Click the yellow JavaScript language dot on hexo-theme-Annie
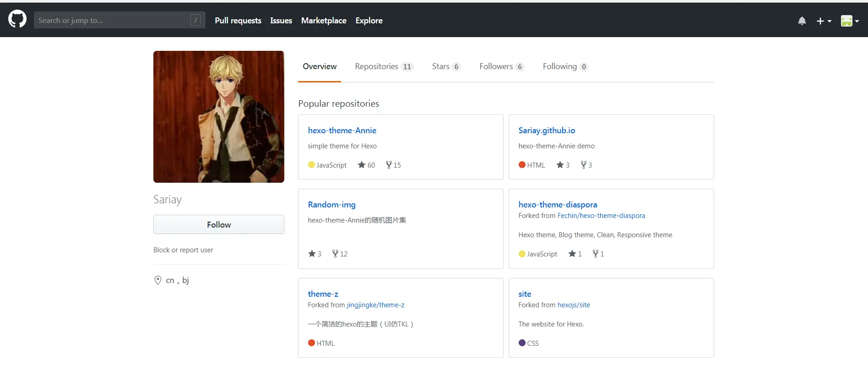The width and height of the screenshot is (868, 381). (x=311, y=165)
